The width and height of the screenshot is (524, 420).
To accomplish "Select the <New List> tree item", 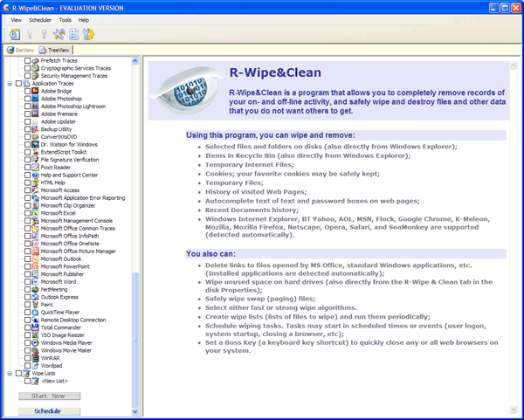I will 54,381.
